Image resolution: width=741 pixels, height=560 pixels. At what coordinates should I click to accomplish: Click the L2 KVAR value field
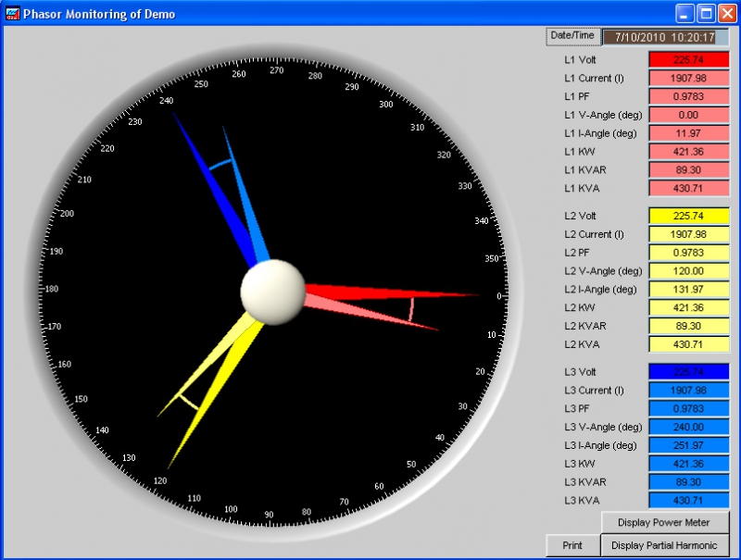[x=688, y=326]
